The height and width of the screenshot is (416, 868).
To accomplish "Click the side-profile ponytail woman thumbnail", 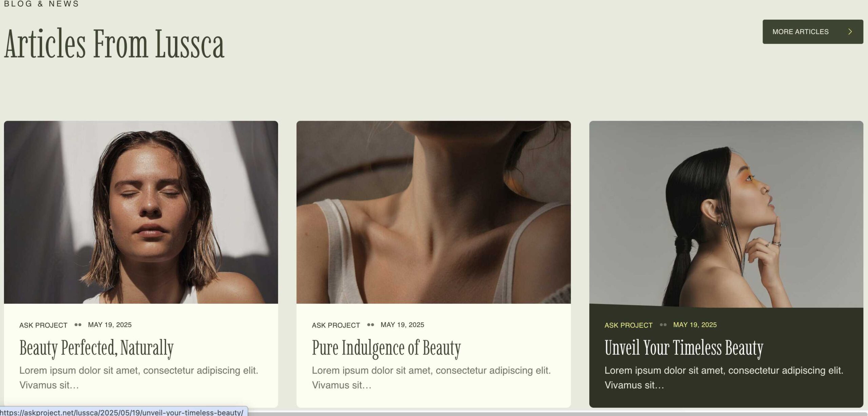I will pos(726,214).
